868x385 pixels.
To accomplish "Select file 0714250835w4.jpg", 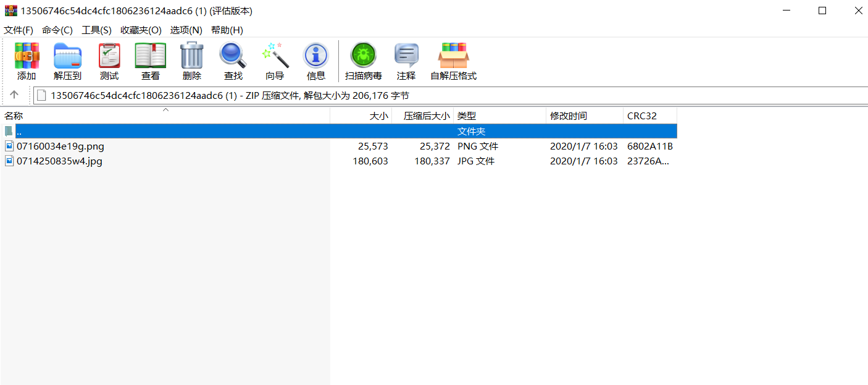I will (59, 161).
